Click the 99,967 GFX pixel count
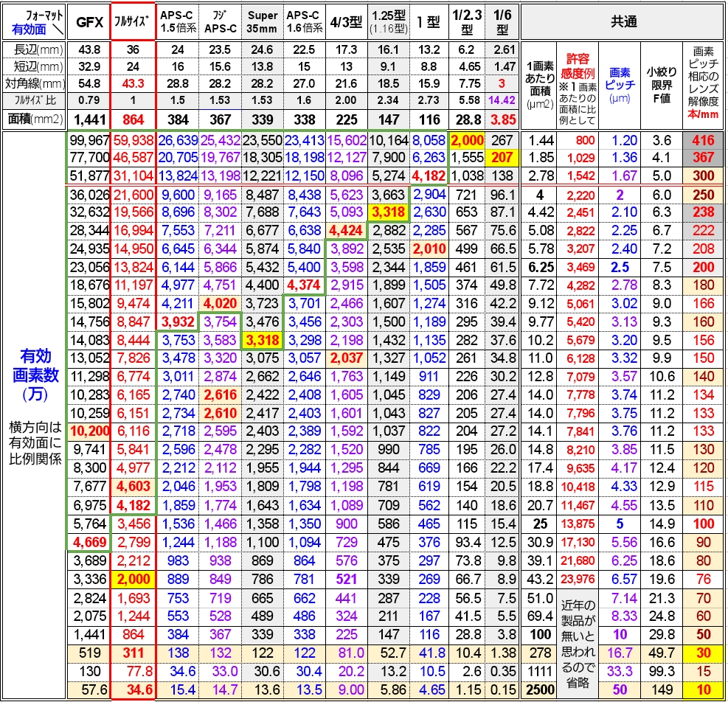Screen dimensions: 728x702 (x=89, y=140)
